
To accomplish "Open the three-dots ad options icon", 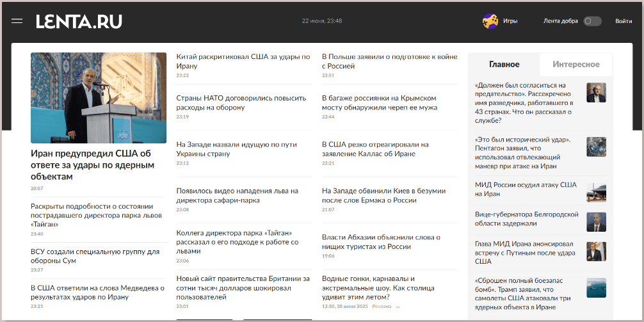I will pyautogui.click(x=398, y=307).
